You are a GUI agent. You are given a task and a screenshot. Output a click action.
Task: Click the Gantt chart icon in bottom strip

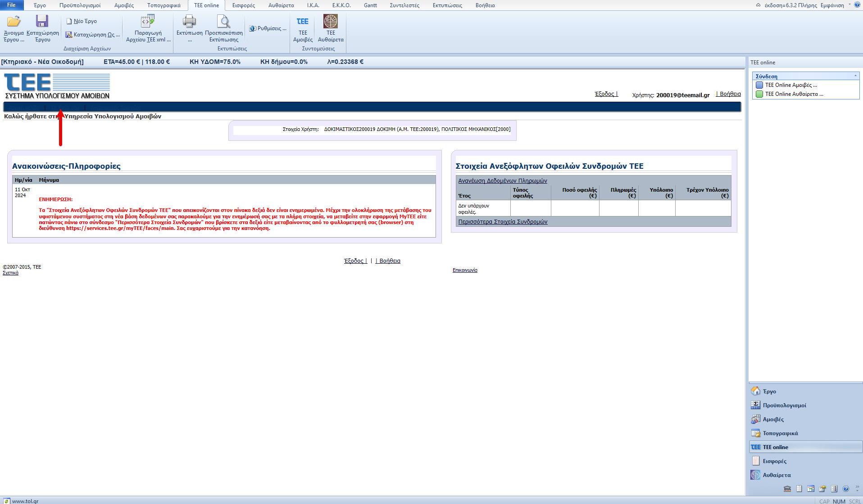coord(811,489)
